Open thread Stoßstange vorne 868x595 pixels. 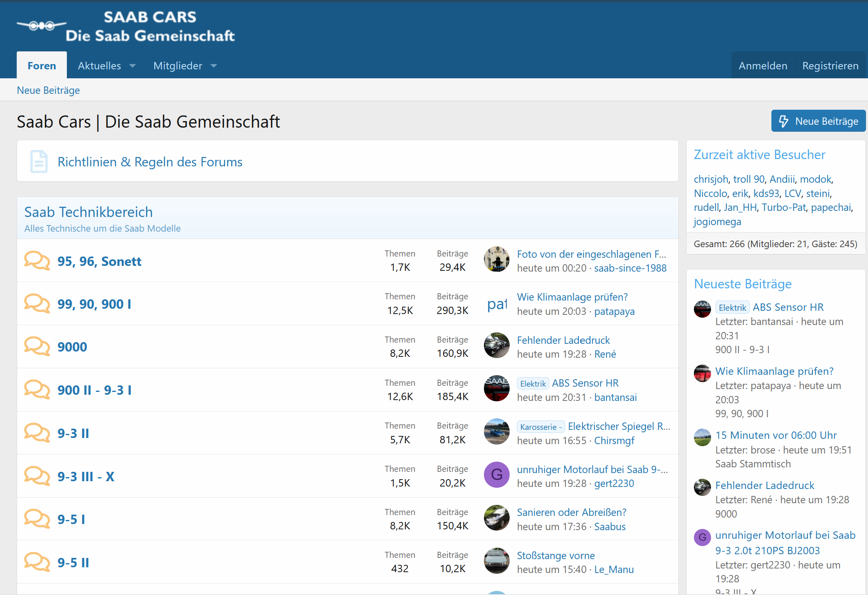[x=556, y=555]
